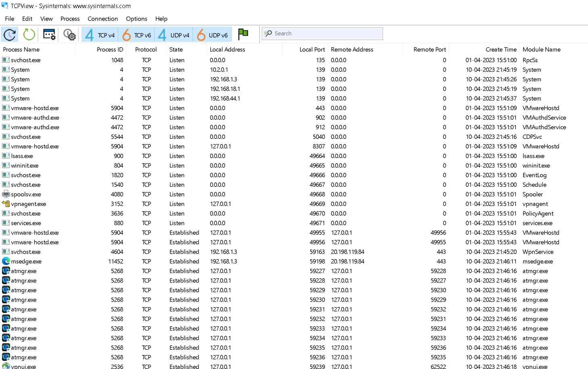Image resolution: width=588 pixels, height=369 pixels.
Task: Sort by Protocol column header
Action: [146, 49]
